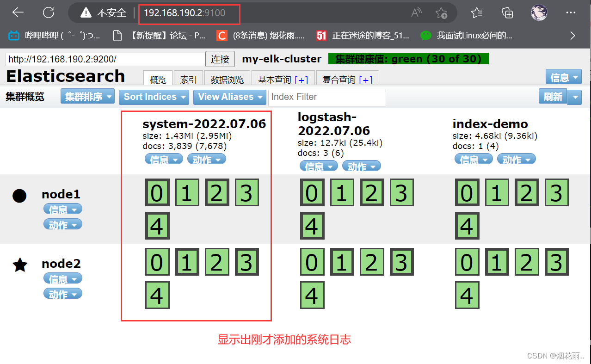591x364 pixels.
Task: Add a new 复合查询 tab with [+]
Action: (365, 80)
